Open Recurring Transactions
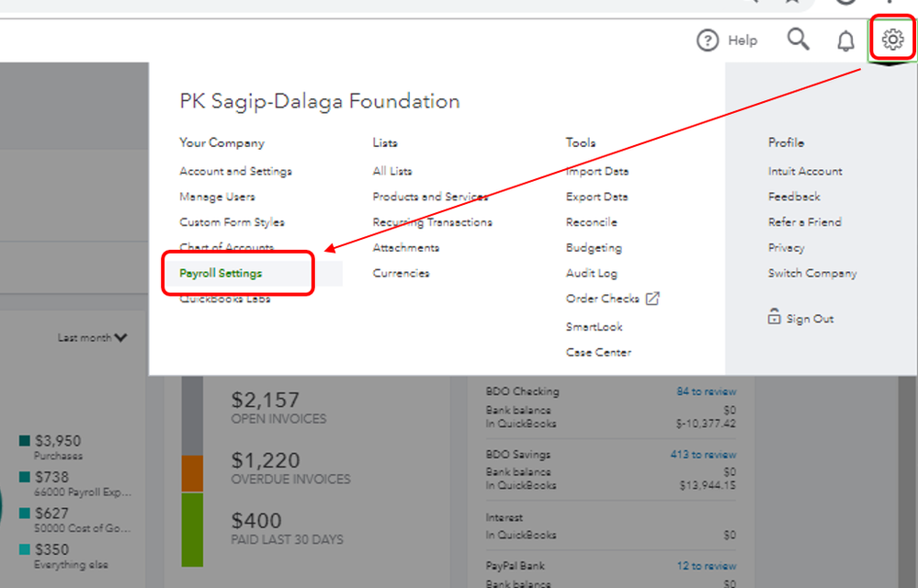The image size is (918, 588). coord(432,222)
